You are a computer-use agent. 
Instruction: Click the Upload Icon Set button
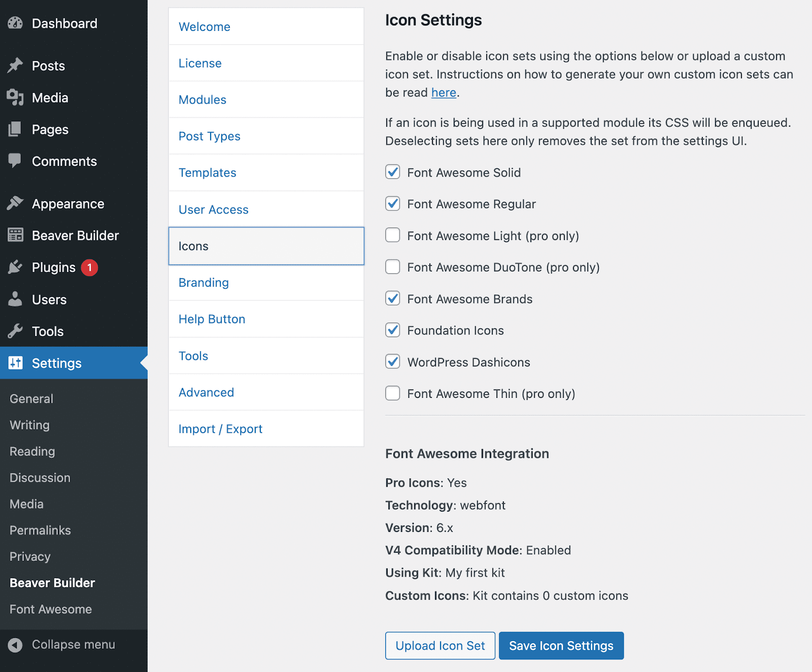click(440, 646)
